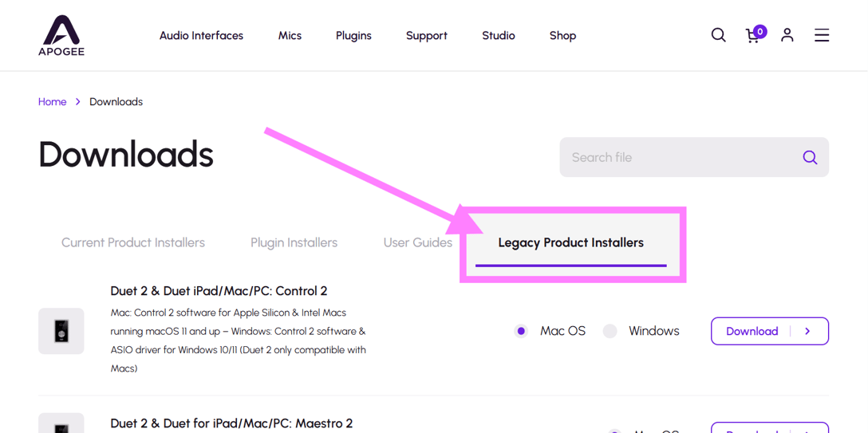This screenshot has width=868, height=433.
Task: Click the breadcrumb chevron separator
Action: click(x=78, y=102)
